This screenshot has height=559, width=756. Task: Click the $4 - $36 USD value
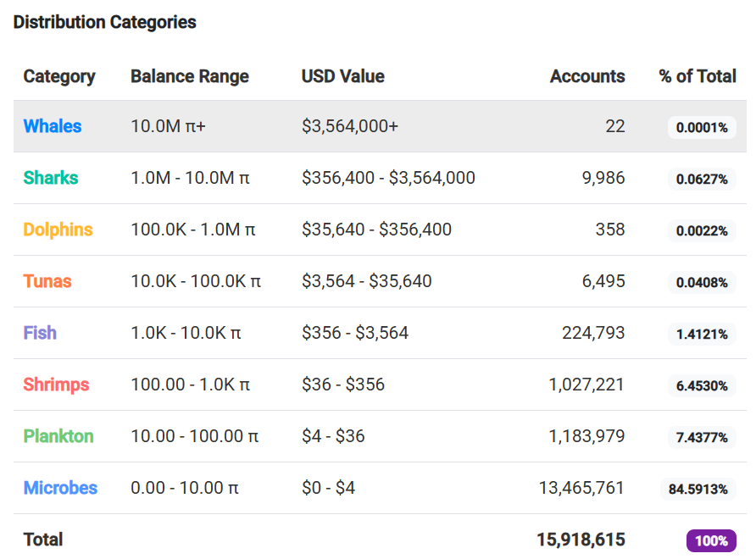(x=333, y=436)
